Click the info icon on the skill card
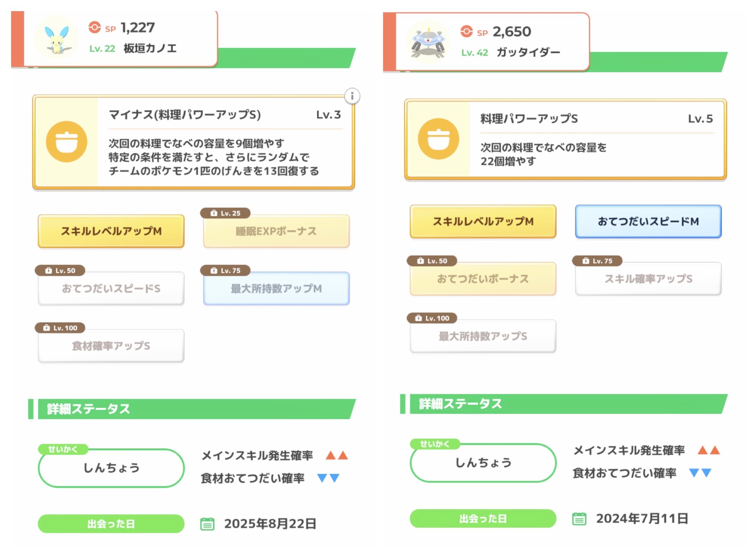This screenshot has height=547, width=756. click(x=352, y=96)
